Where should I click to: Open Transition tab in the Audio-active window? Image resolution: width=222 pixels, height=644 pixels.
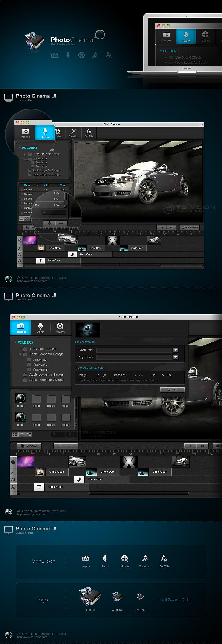click(x=73, y=133)
